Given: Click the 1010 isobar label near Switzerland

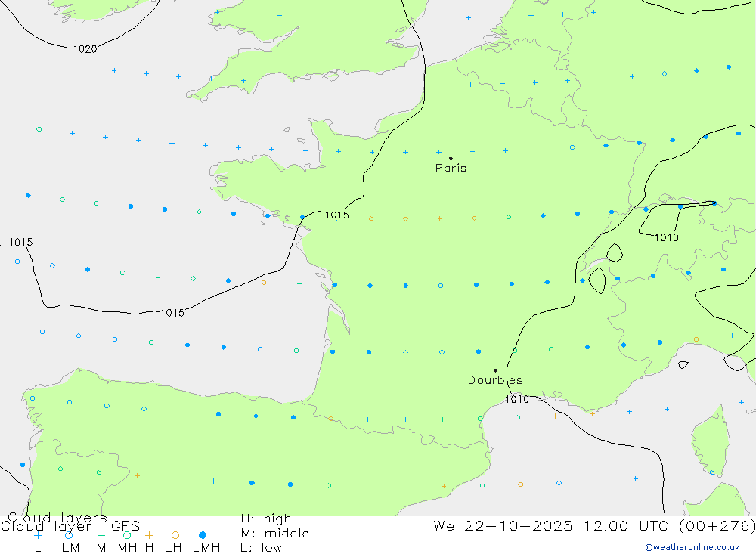Looking at the screenshot, I should pos(666,237).
